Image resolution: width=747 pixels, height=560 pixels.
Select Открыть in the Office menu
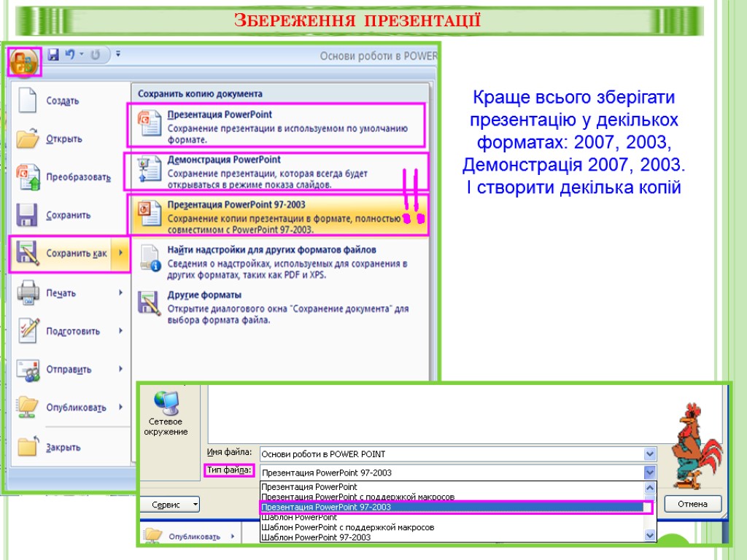pyautogui.click(x=64, y=139)
